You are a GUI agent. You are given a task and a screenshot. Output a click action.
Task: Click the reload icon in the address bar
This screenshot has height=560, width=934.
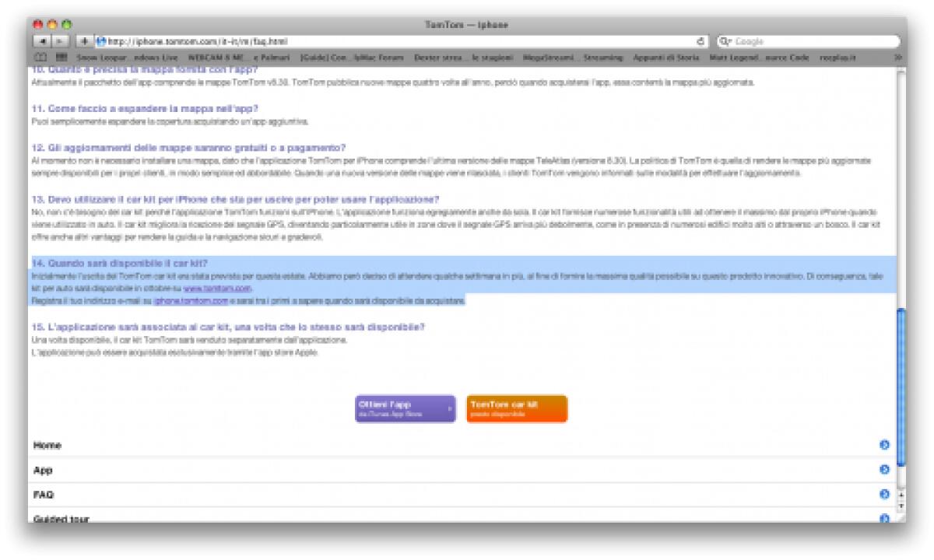tap(700, 41)
